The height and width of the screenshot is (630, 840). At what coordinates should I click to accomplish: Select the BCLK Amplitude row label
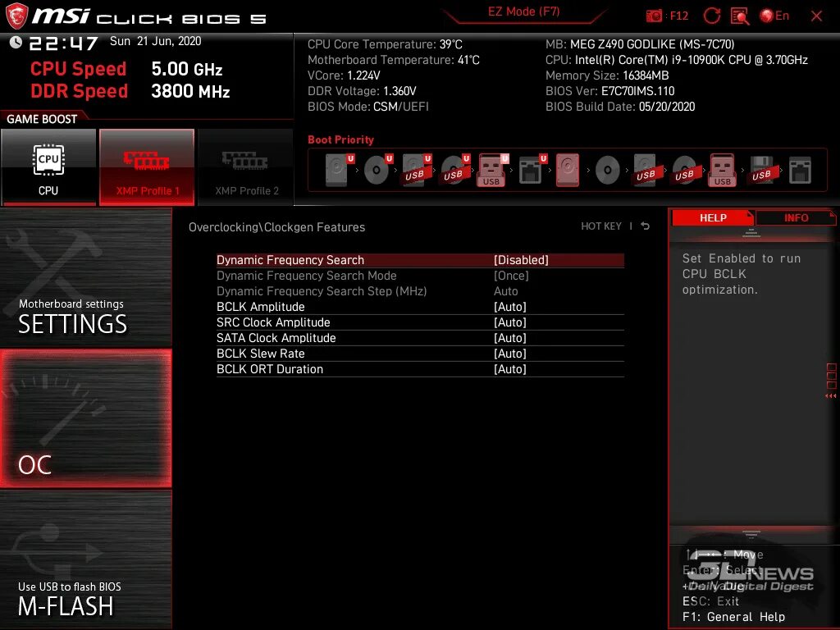pos(260,307)
